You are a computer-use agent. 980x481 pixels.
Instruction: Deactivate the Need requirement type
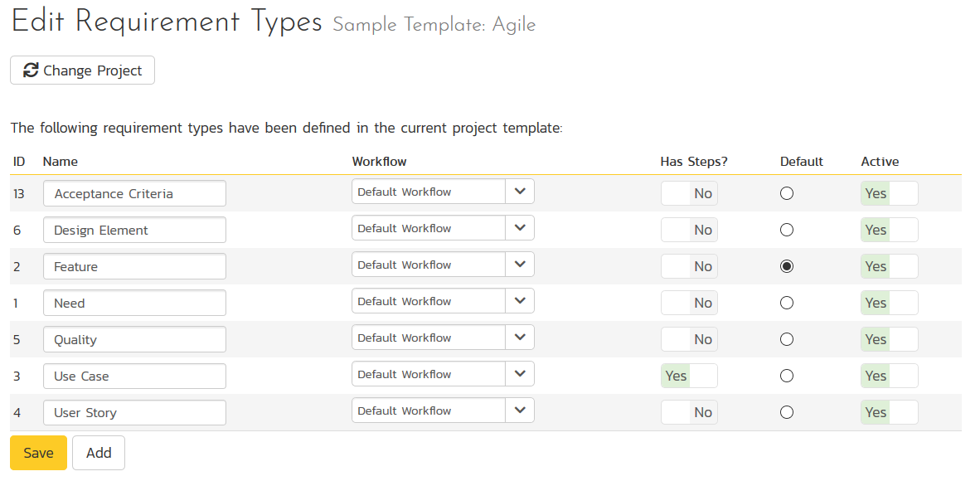[x=889, y=303]
